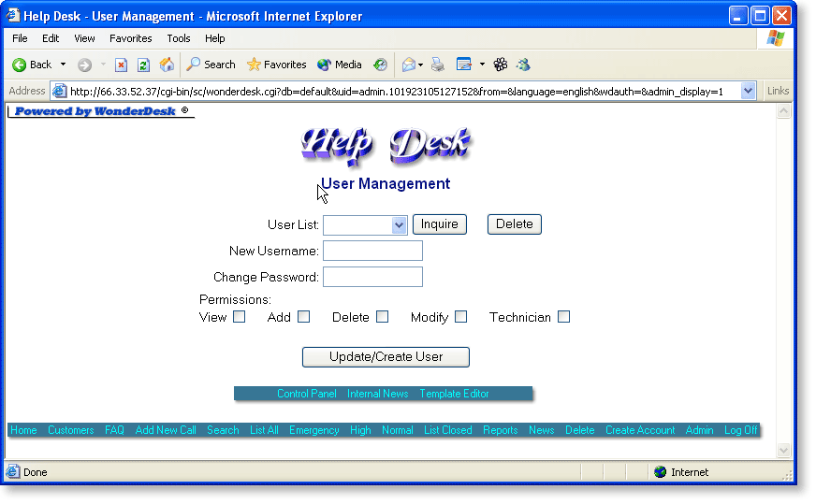Screen dimensions: 816x504
Task: Open the Edit menu
Action: (x=51, y=38)
